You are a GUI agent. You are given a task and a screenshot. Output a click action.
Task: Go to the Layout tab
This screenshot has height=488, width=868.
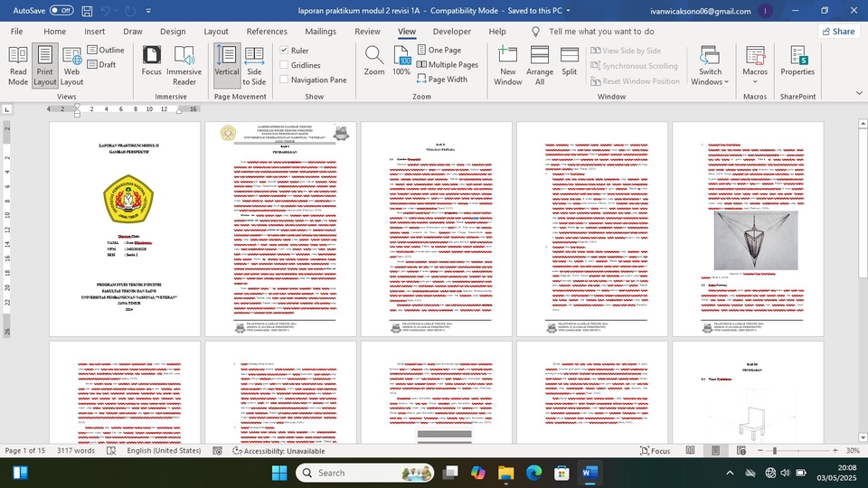[216, 32]
